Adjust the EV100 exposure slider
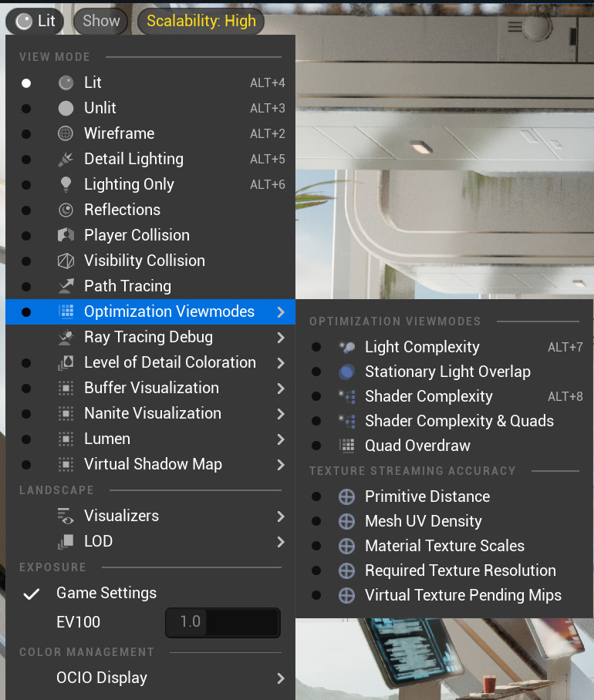 (223, 622)
